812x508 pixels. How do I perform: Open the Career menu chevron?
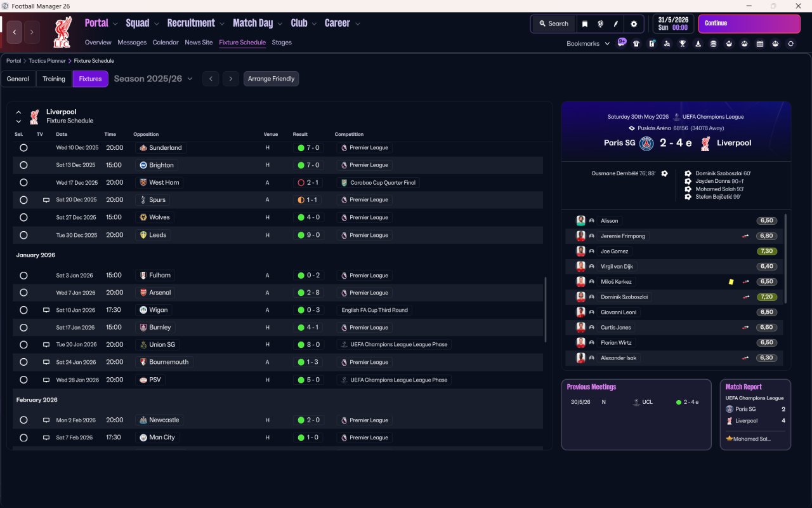pos(357,24)
